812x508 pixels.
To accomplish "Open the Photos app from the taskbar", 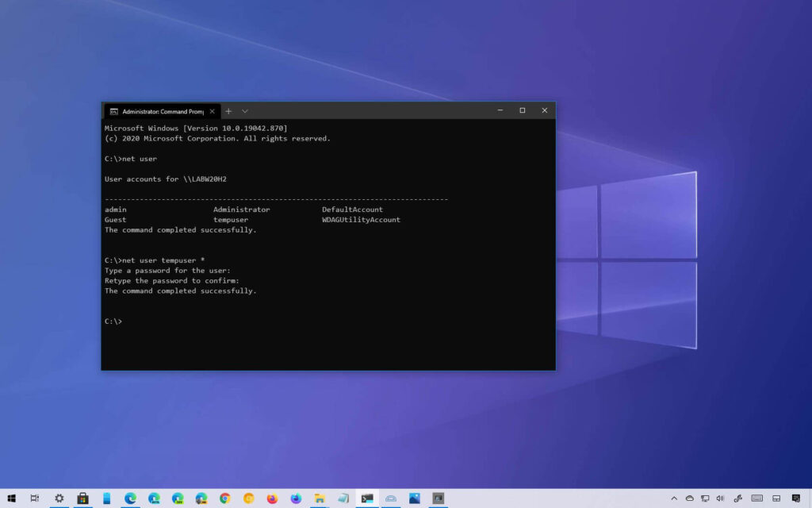I will pos(414,498).
